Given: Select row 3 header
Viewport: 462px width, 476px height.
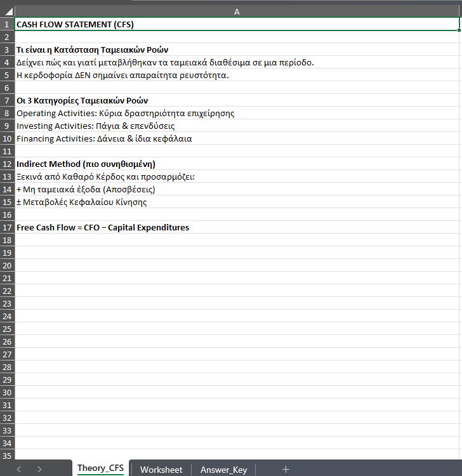Looking at the screenshot, I should tap(7, 50).
